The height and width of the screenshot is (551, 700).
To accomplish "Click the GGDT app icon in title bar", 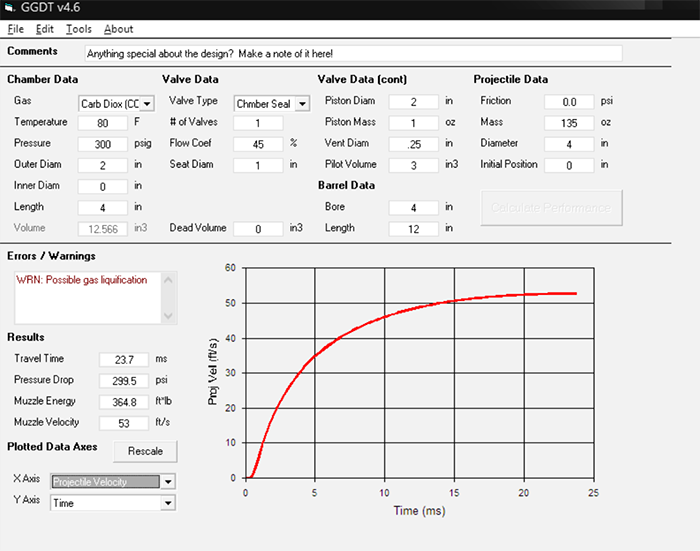I will coord(10,9).
